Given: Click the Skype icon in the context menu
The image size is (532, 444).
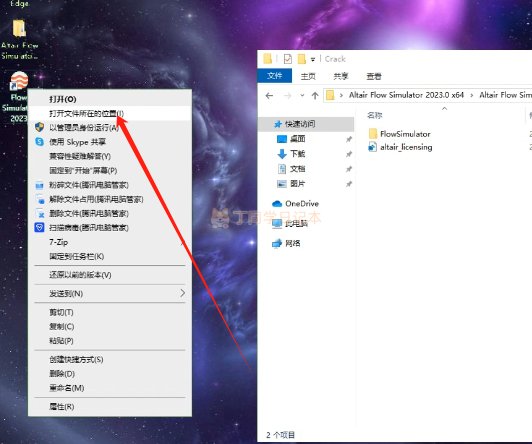Looking at the screenshot, I should [x=40, y=142].
